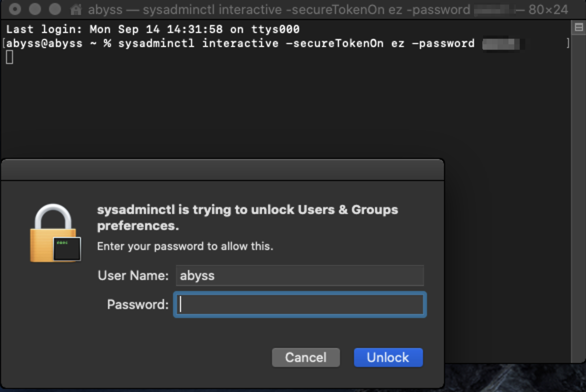Zoom the Terminal window with the third traffic-light button

[55, 9]
